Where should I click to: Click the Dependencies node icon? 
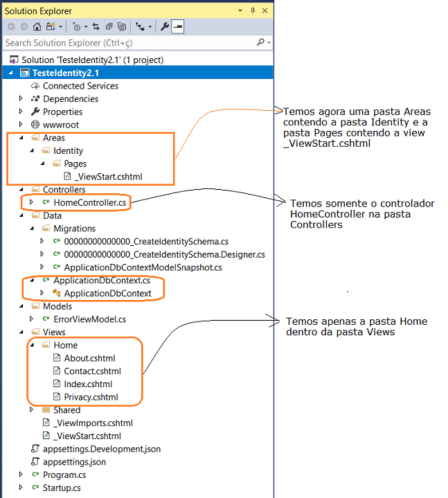(35, 99)
